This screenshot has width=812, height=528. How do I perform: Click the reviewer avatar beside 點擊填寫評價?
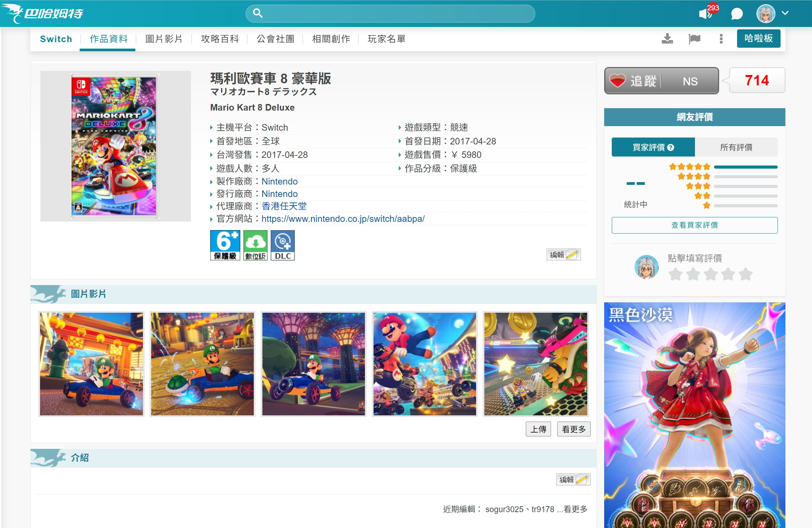(647, 267)
